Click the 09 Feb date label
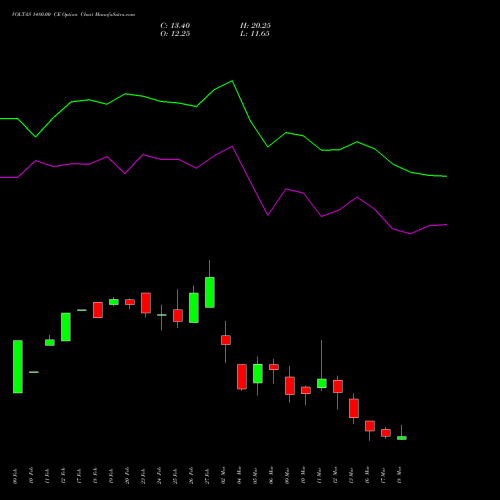This screenshot has height=500, width=500. 16,476
